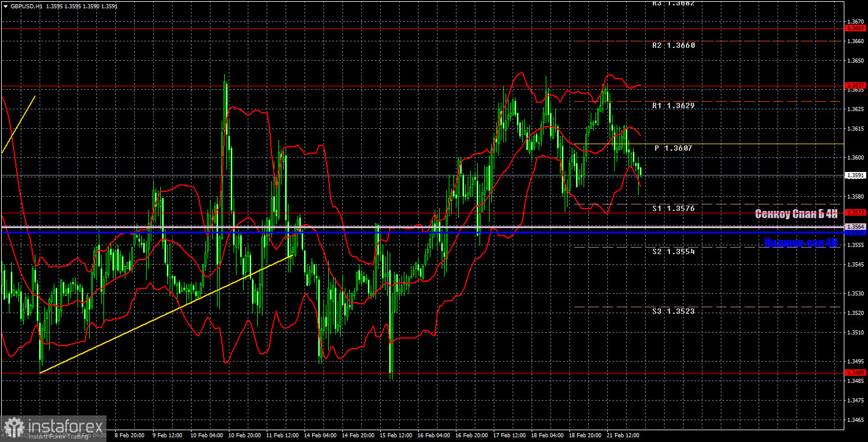This screenshot has height=442, width=868.
Task: Click the red 1.3572 price tag
Action: (x=856, y=212)
